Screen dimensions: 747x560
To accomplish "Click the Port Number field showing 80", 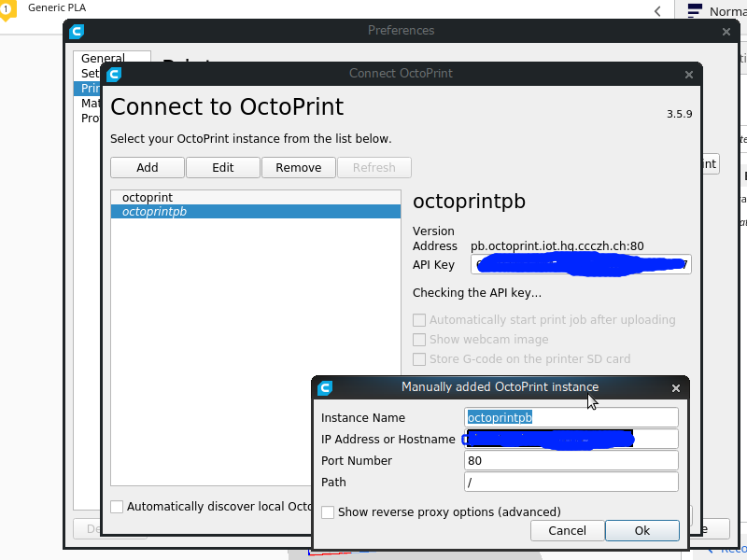I will 571,460.
